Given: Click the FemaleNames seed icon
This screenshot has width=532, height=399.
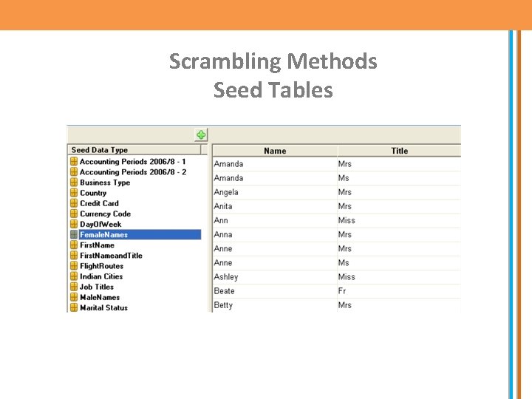Looking at the screenshot, I should click(74, 235).
